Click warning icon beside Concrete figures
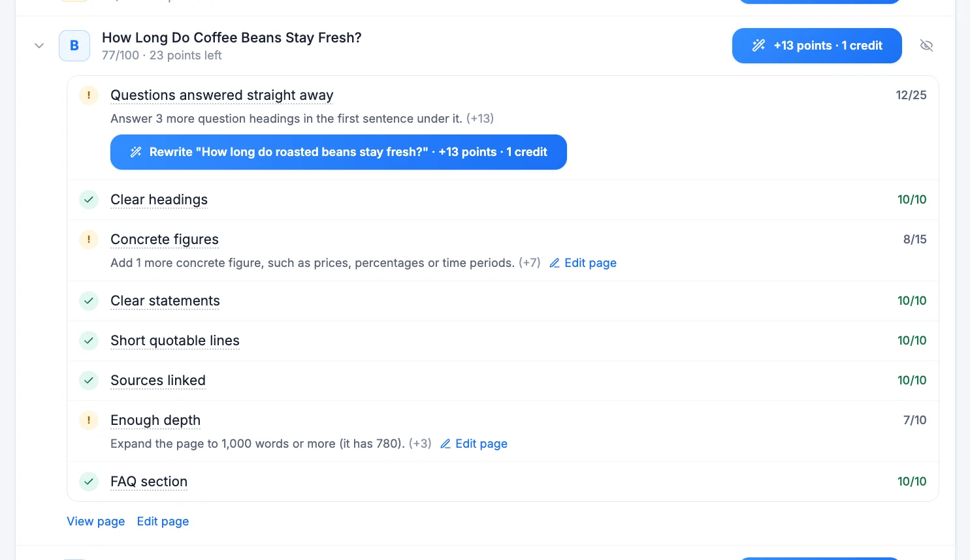The image size is (970, 560). click(89, 240)
